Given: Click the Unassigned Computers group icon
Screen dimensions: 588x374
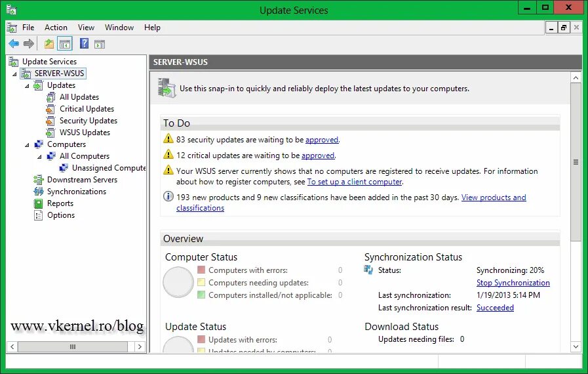Looking at the screenshot, I should click(64, 168).
